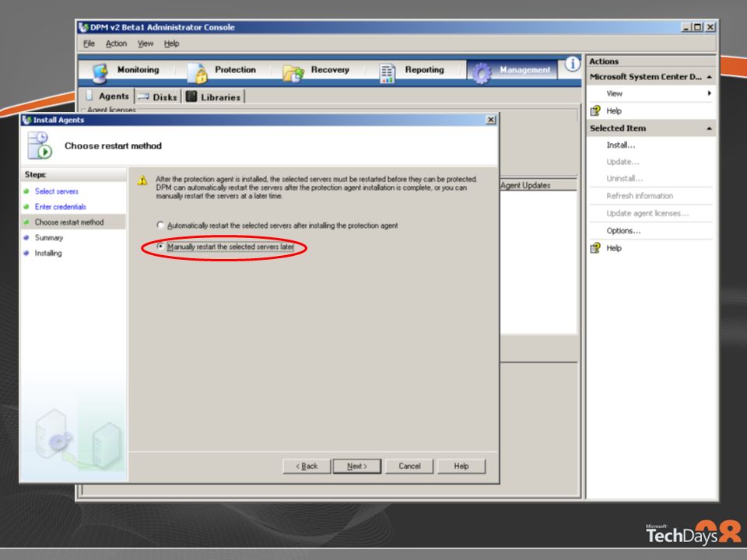Click Uninstall... in Actions pane
Image resolution: width=747 pixels, height=560 pixels.
click(624, 179)
